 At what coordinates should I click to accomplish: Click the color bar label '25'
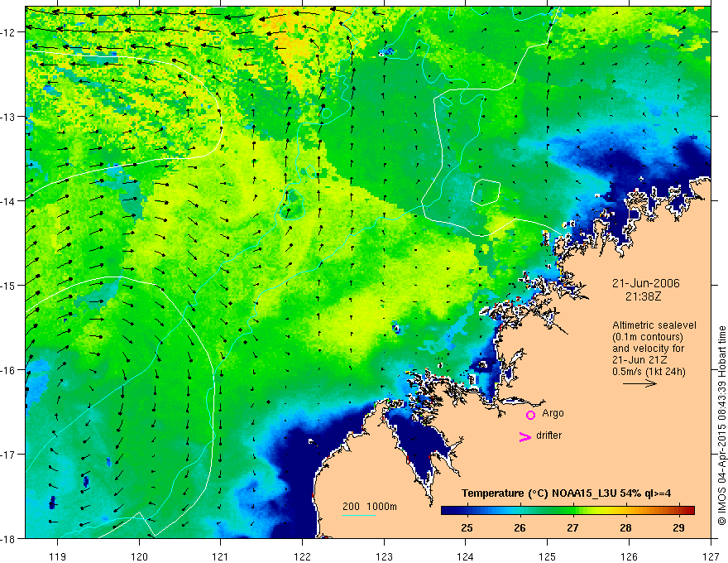click(467, 527)
